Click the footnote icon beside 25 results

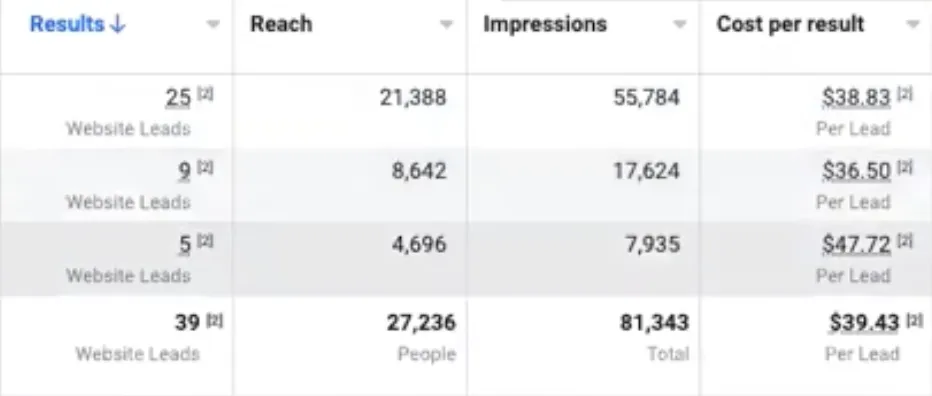coord(204,95)
